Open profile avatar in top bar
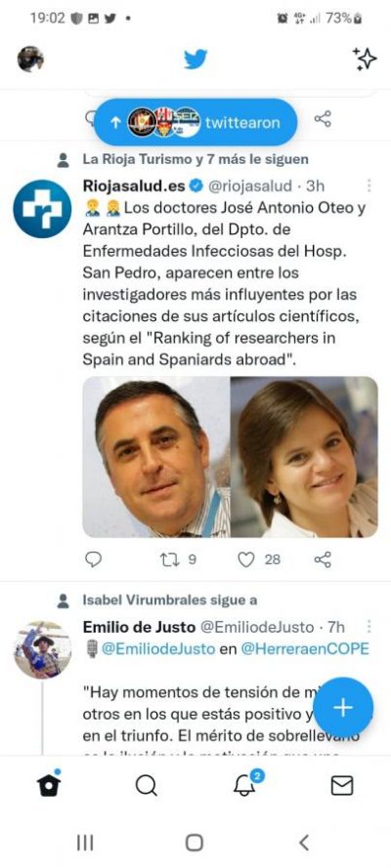 point(30,60)
